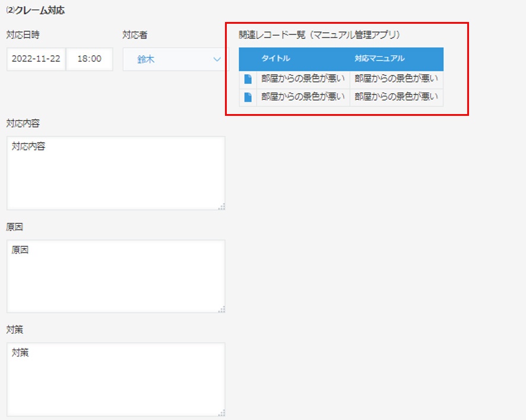Viewport: 526px width, 420px height.
Task: Click the (2)クレーム対応 section heading
Action: [35, 11]
